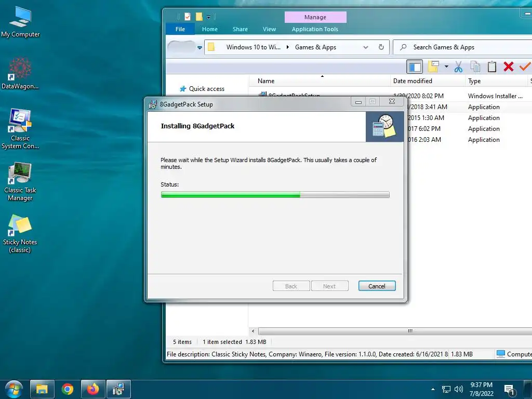532x399 pixels.
Task: Click the 016 2:03 AM date cell
Action: click(424, 139)
